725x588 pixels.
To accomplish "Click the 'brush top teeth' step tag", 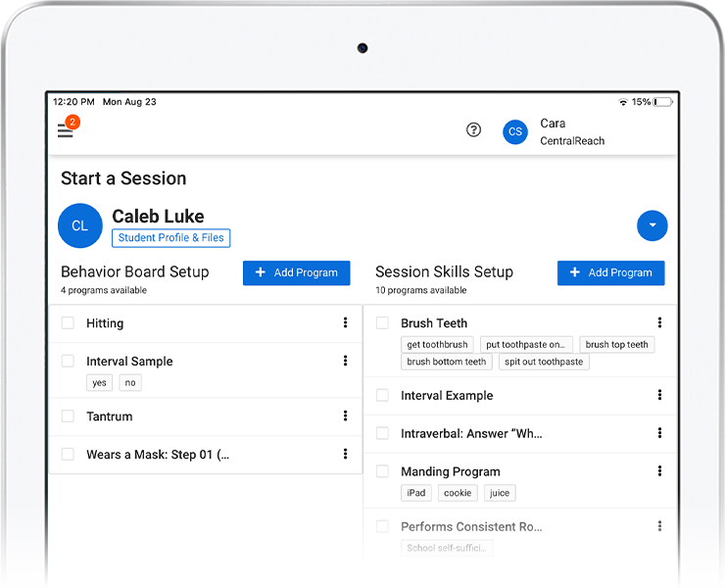I will click(x=617, y=345).
